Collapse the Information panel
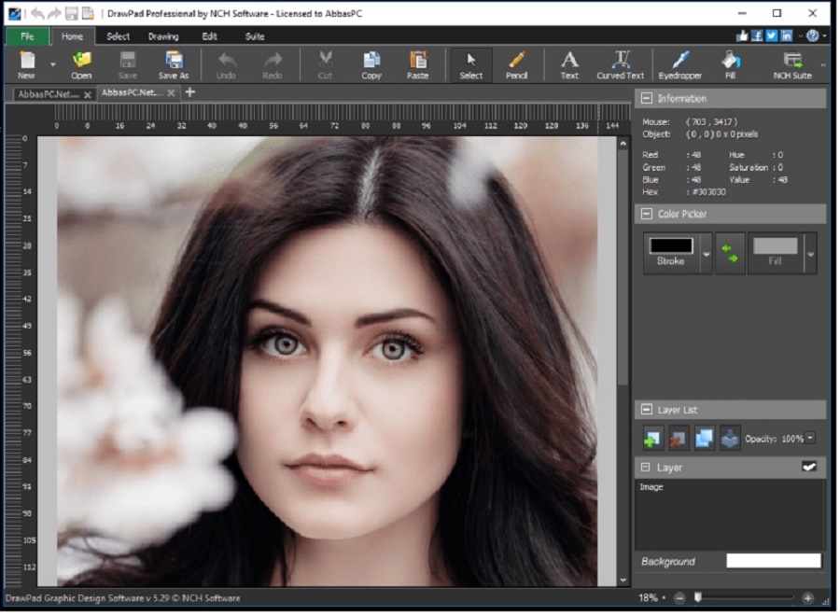The width and height of the screenshot is (840, 616). click(645, 98)
